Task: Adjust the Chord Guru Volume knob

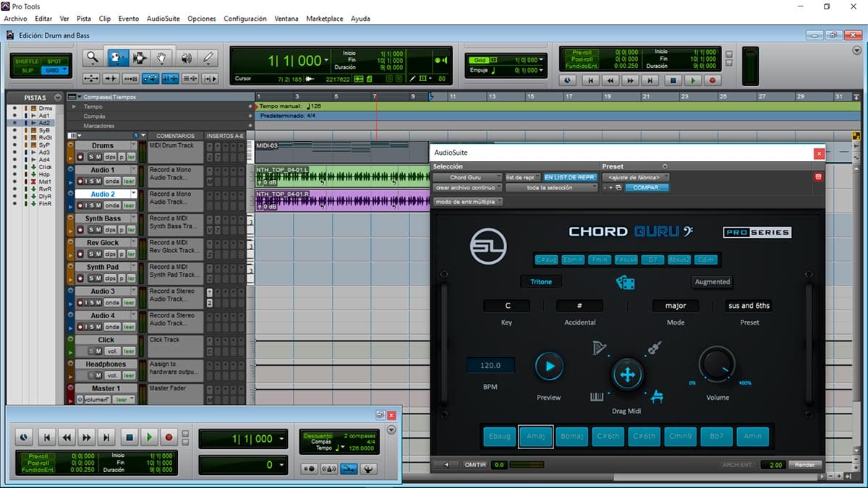Action: 715,364
